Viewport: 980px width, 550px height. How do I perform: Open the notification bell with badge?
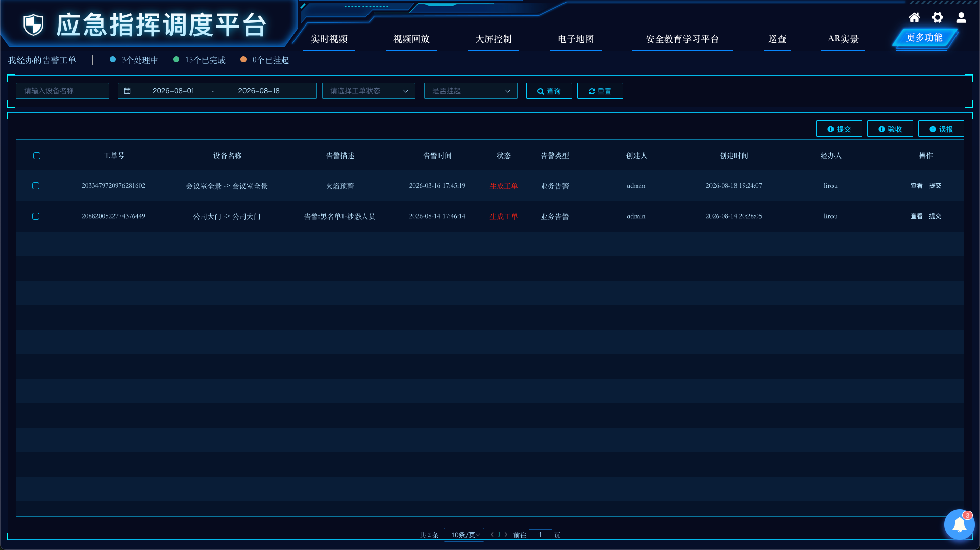959,524
